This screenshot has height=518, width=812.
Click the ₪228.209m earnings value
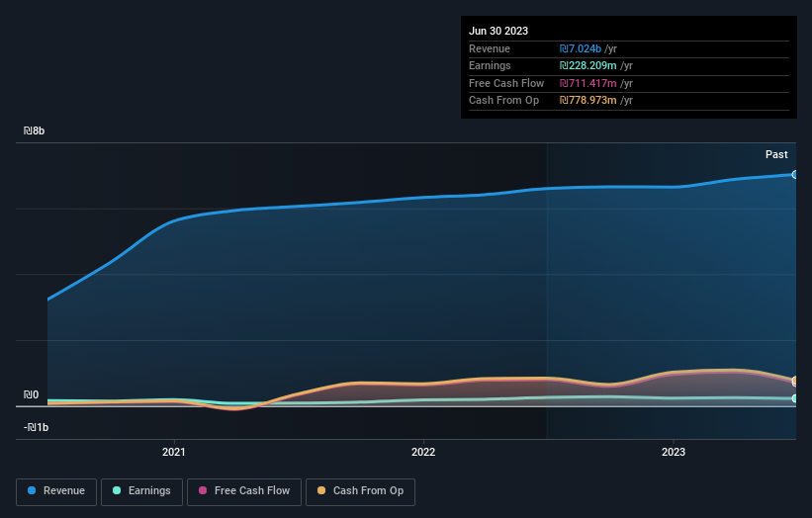587,65
